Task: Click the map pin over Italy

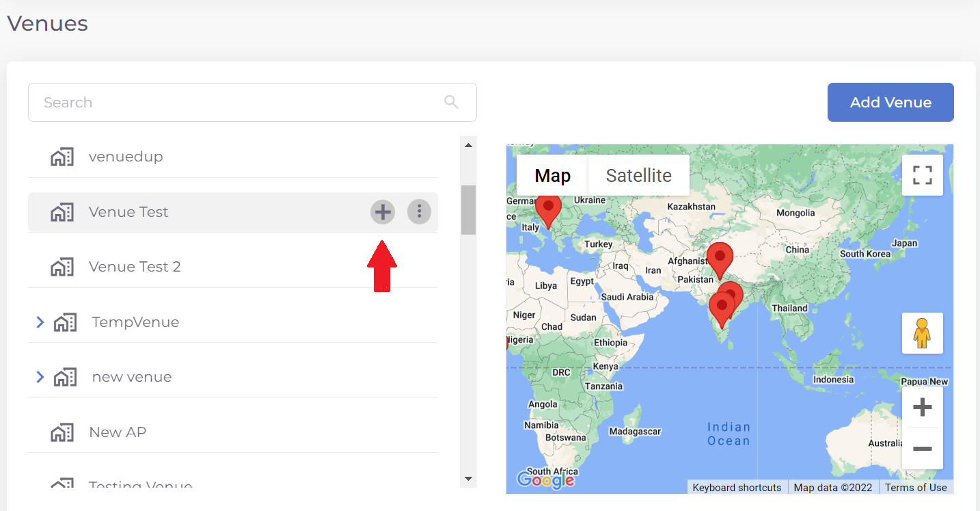Action: [x=547, y=209]
